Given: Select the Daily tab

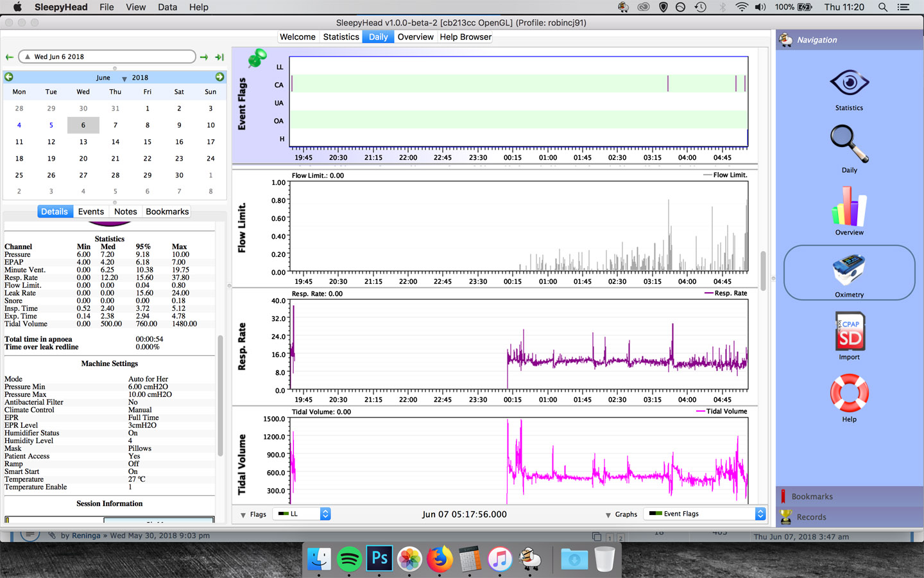Looking at the screenshot, I should (x=379, y=37).
